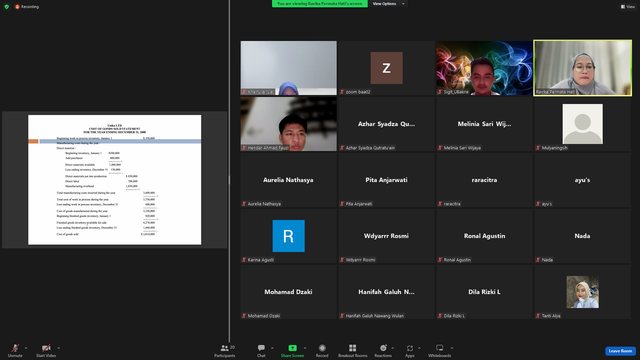
Task: Select ayu's participant tile
Action: point(582,180)
